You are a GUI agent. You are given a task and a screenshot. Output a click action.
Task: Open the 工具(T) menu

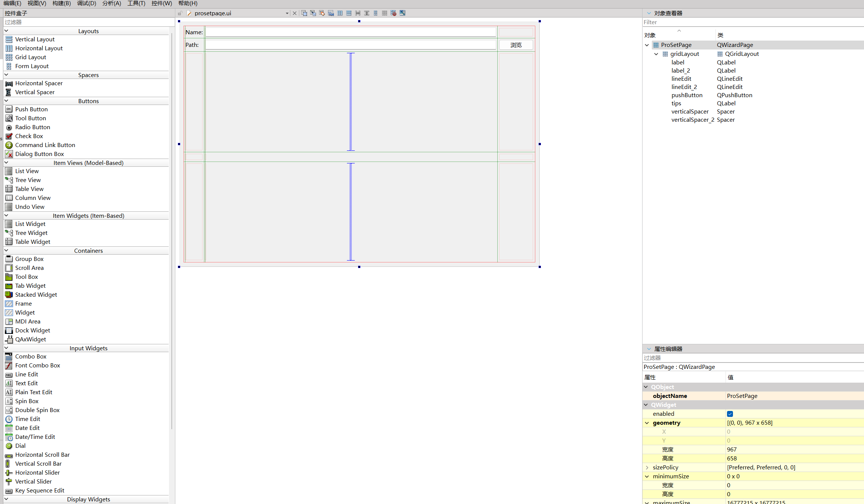coord(136,3)
